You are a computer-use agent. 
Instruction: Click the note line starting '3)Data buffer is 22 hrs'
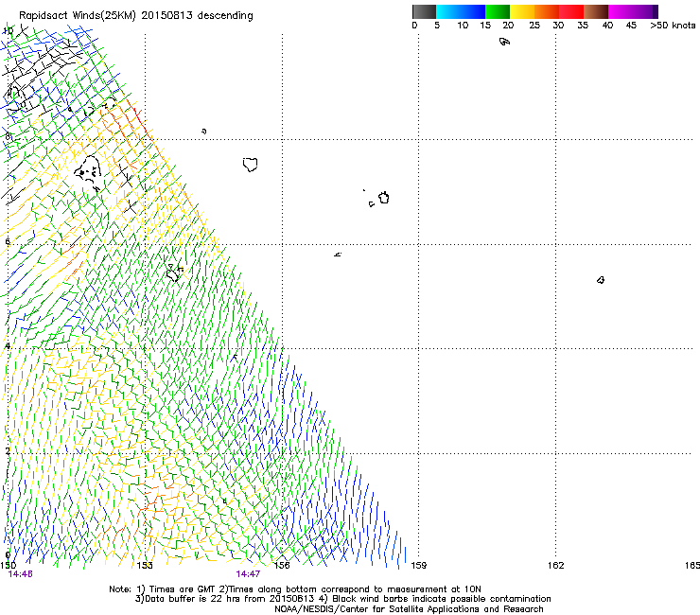pyautogui.click(x=342, y=599)
